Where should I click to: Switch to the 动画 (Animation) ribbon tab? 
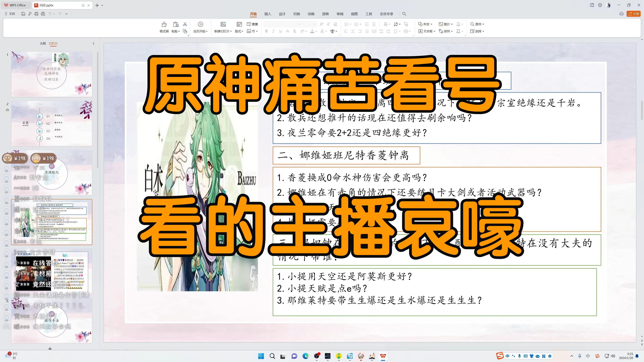311,14
